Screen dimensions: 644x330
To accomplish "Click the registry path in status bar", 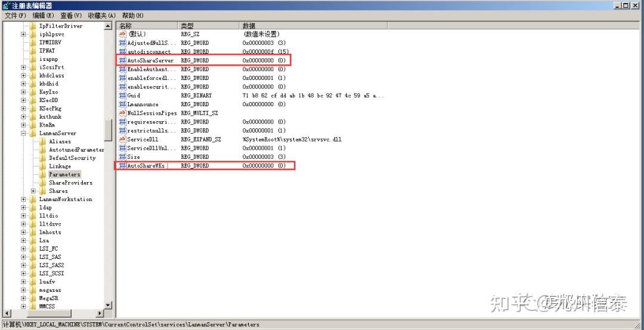I will 131,324.
